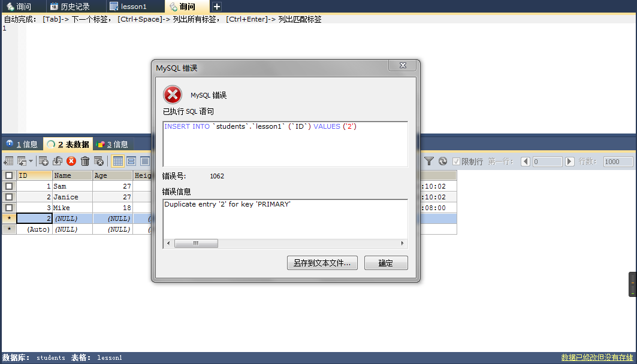
Task: Click the copy table data icon
Action: [22, 161]
